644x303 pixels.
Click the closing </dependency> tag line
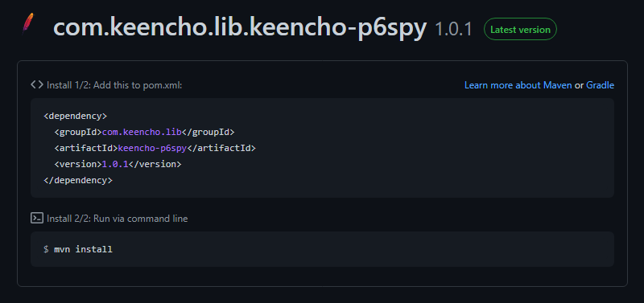[x=78, y=180]
